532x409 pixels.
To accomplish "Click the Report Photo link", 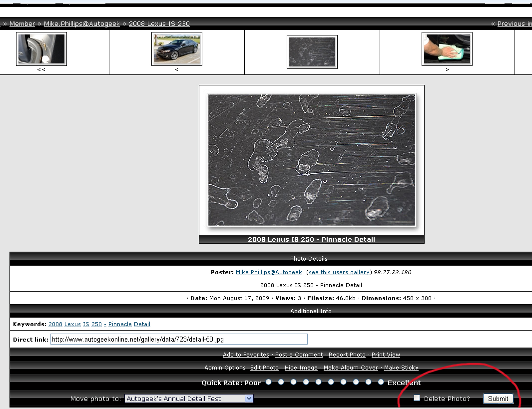I will [x=347, y=355].
